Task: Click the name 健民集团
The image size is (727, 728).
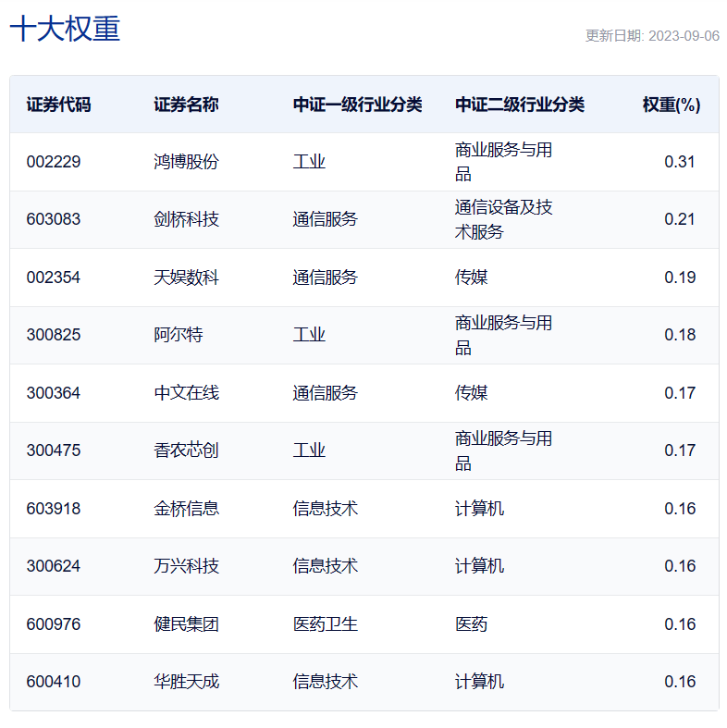Action: [x=186, y=624]
